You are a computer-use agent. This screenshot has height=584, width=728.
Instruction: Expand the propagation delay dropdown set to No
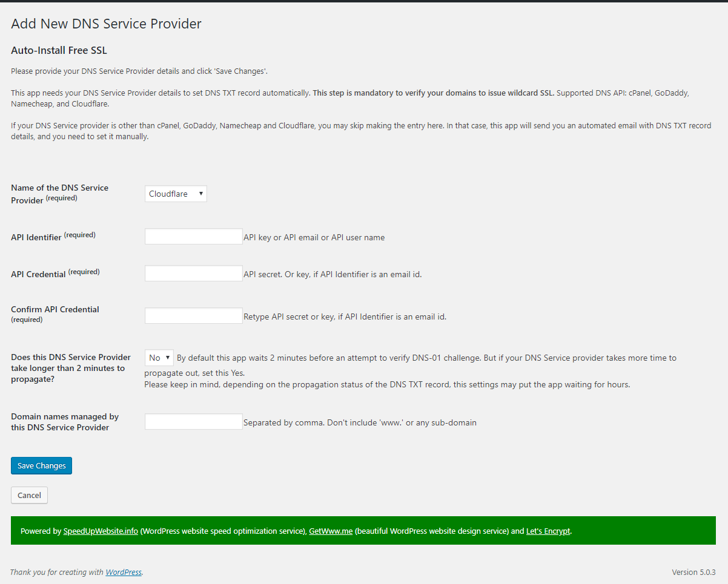(159, 358)
